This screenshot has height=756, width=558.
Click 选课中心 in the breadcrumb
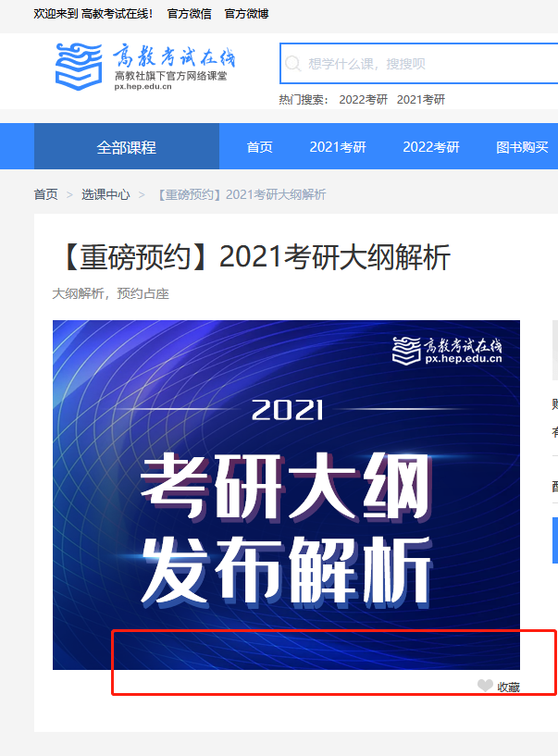point(105,194)
